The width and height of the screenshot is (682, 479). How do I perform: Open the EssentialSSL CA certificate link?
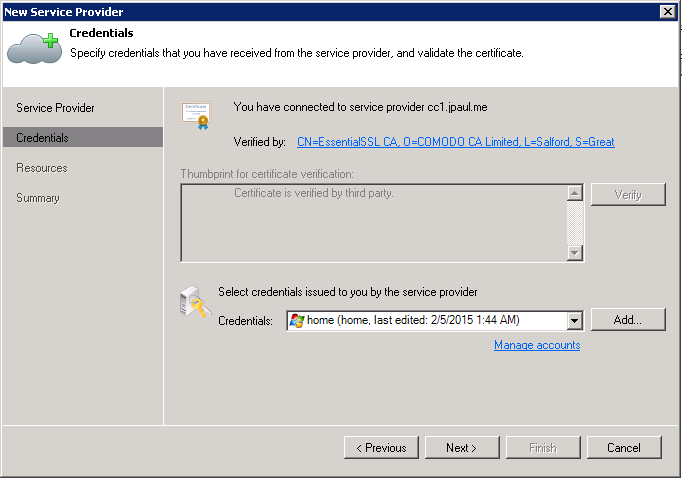click(x=455, y=142)
